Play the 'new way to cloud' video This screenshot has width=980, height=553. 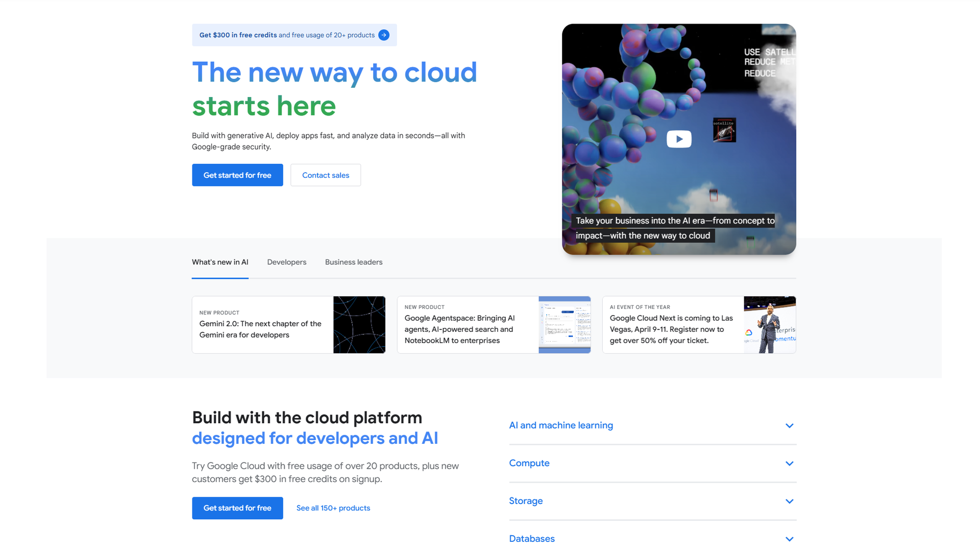(x=679, y=138)
